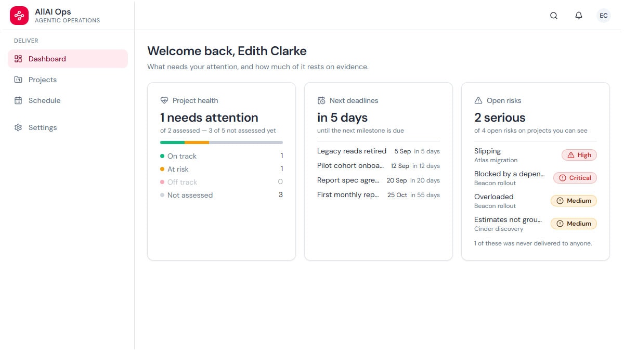
Task: Open the Estimates not grounded risk
Action: tap(536, 224)
